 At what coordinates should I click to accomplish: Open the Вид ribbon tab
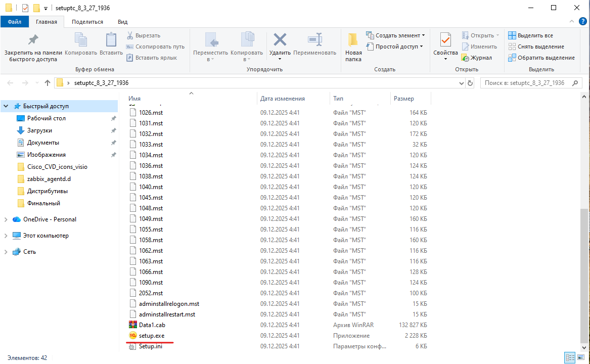122,22
